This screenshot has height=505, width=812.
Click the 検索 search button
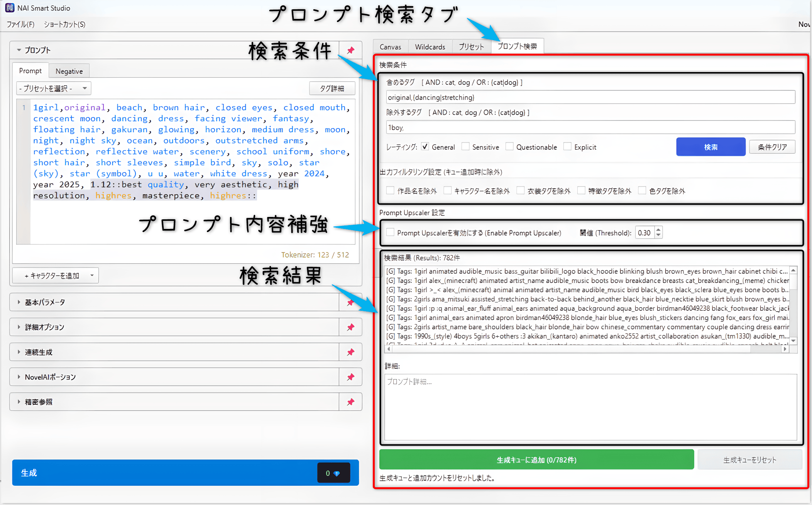[x=710, y=147]
